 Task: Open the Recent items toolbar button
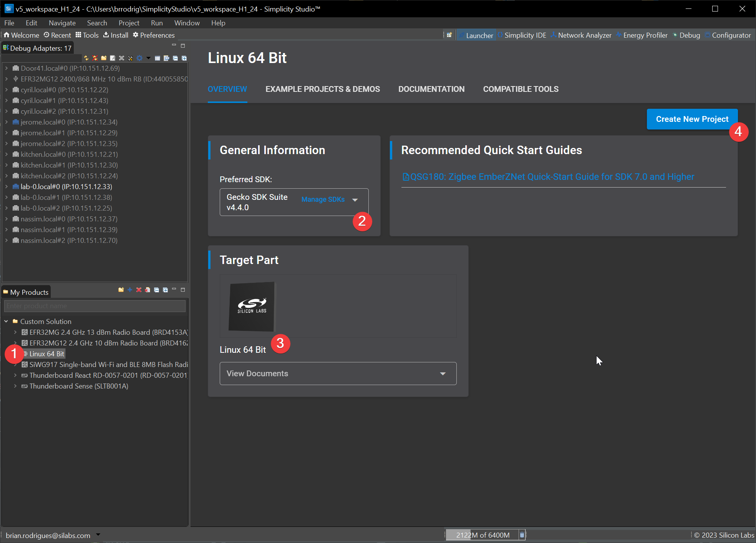coord(57,35)
